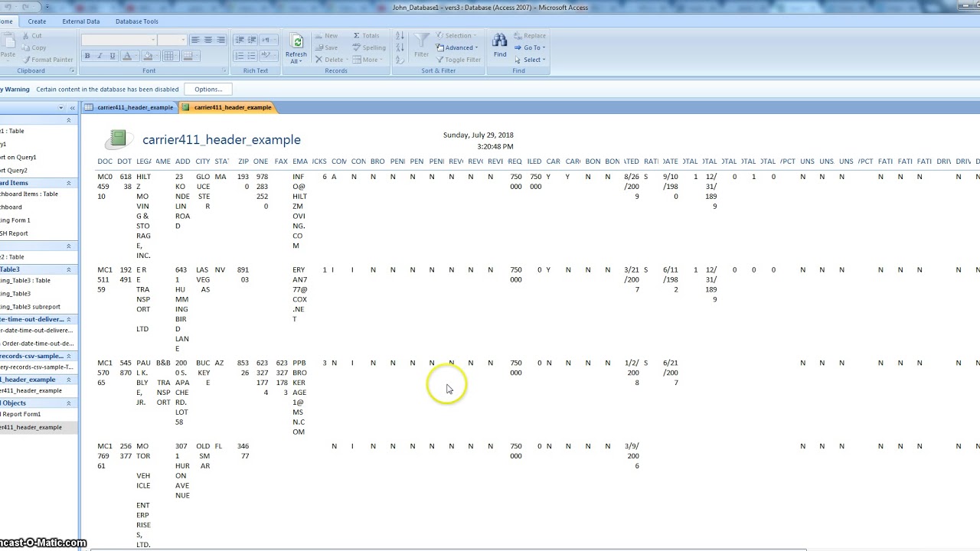Open the Selection filter dropdown
The height and width of the screenshot is (551, 980).
point(456,36)
